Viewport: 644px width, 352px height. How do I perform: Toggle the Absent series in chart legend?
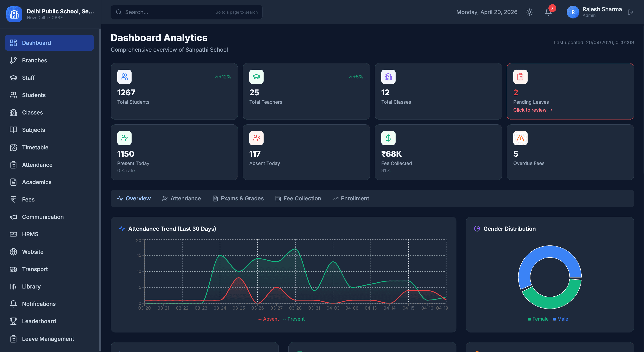click(268, 319)
